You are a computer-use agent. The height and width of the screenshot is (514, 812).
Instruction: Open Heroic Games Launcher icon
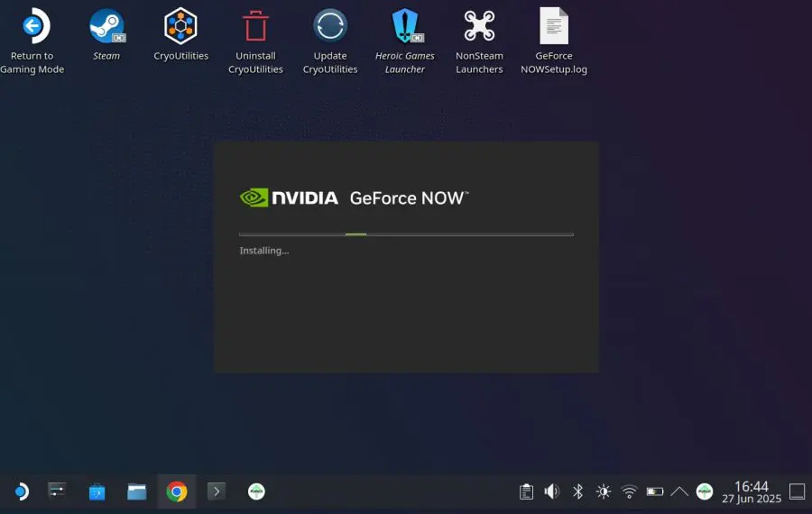404,41
